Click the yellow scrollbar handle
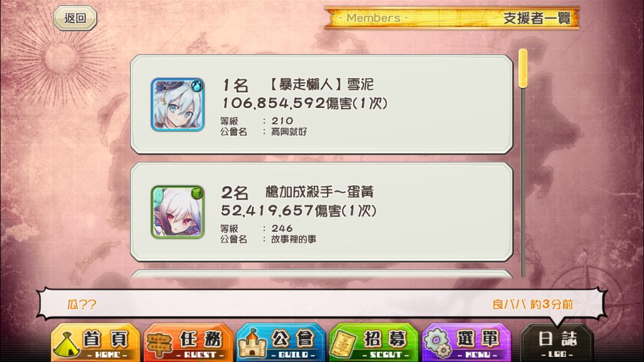Viewport: 644px width, 362px height. [523, 69]
